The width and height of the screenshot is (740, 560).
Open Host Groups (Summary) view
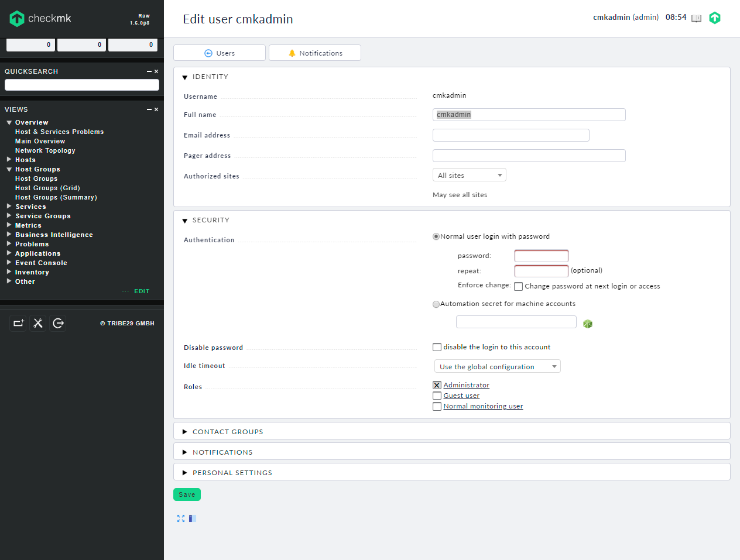pos(56,197)
